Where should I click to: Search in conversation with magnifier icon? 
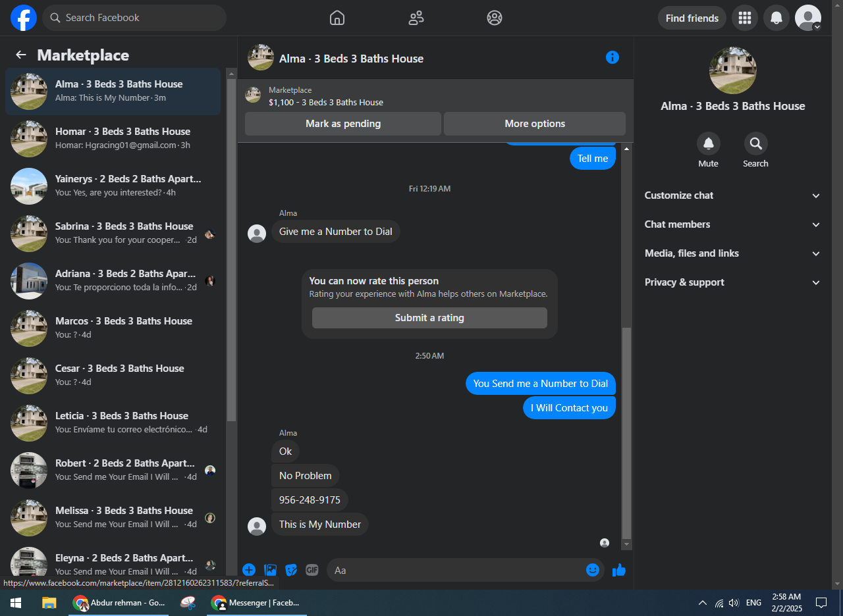[x=755, y=143]
